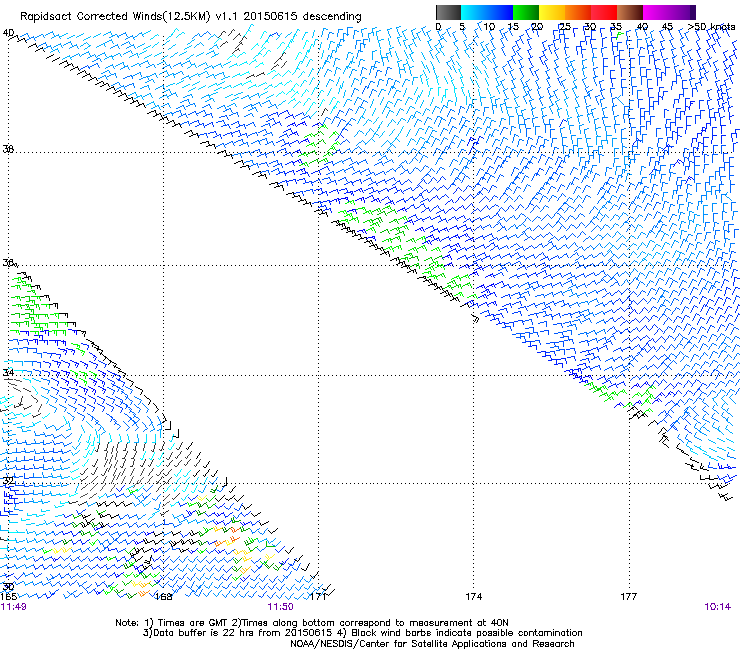Click the purple '10:14' time label
This screenshot has height=650, width=740.
click(x=717, y=607)
